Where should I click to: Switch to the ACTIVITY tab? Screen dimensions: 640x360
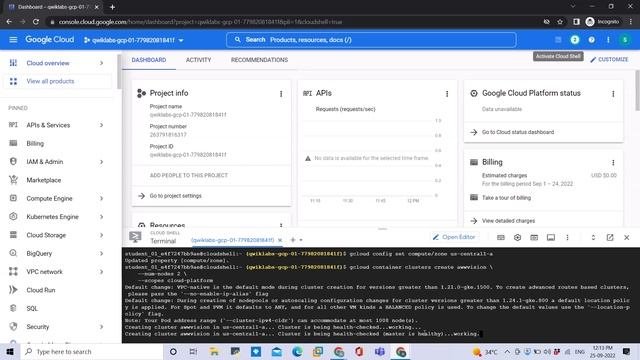[198, 60]
